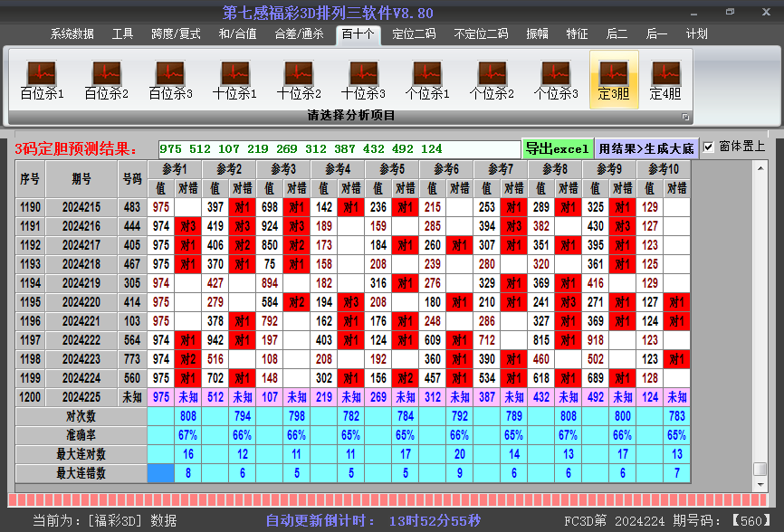The image size is (784, 532).
Task: Switch to the 合差/通杀 tab
Action: click(x=299, y=34)
